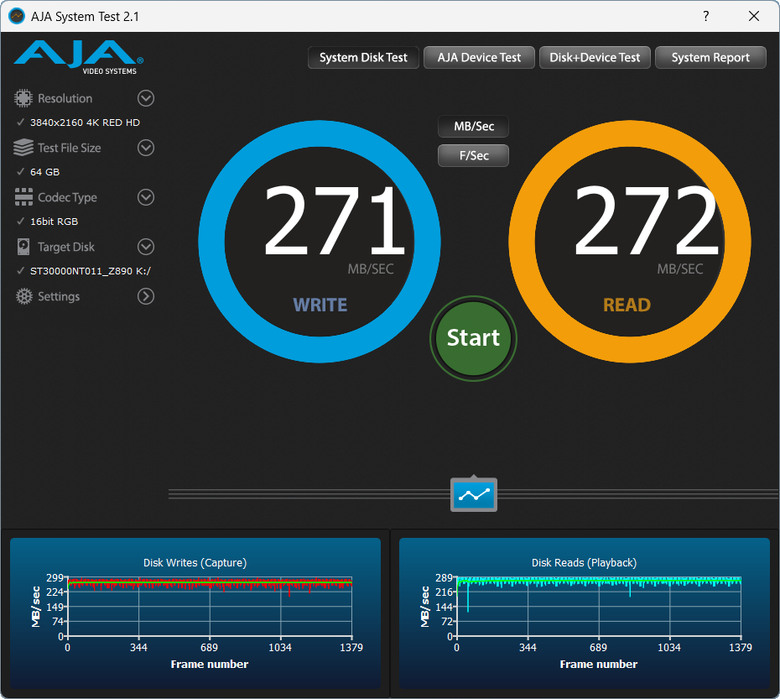Viewport: 780px width, 699px height.
Task: Select F/Sec units button
Action: (474, 155)
